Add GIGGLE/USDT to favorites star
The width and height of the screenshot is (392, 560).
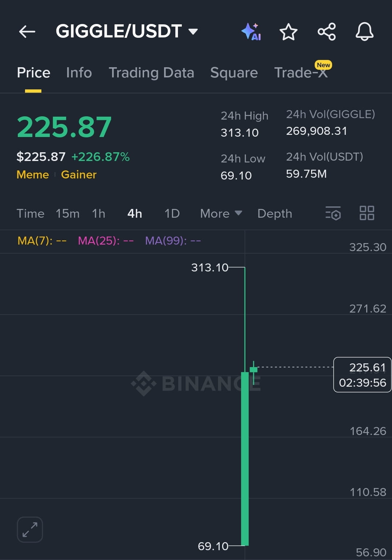(289, 32)
